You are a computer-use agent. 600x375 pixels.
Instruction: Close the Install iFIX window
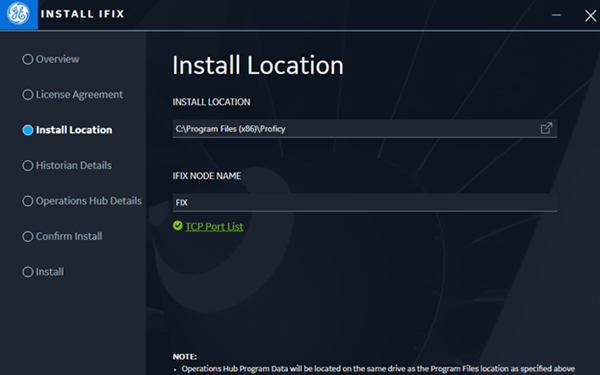tap(590, 16)
